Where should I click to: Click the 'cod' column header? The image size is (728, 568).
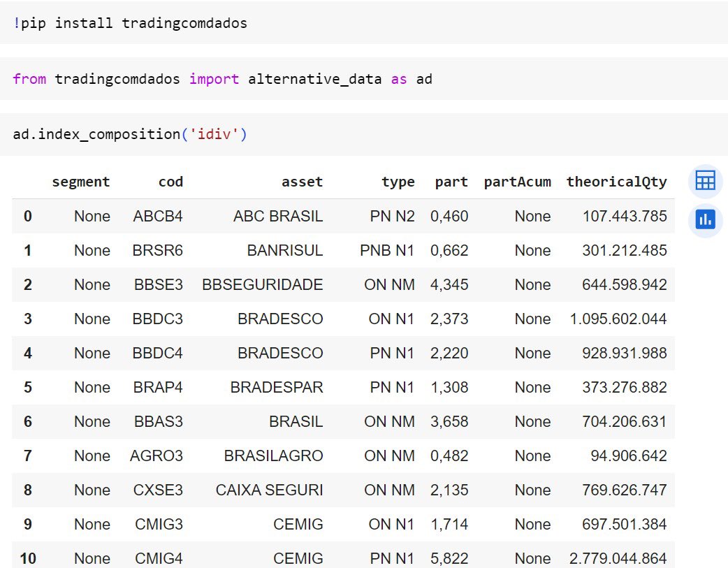point(170,182)
